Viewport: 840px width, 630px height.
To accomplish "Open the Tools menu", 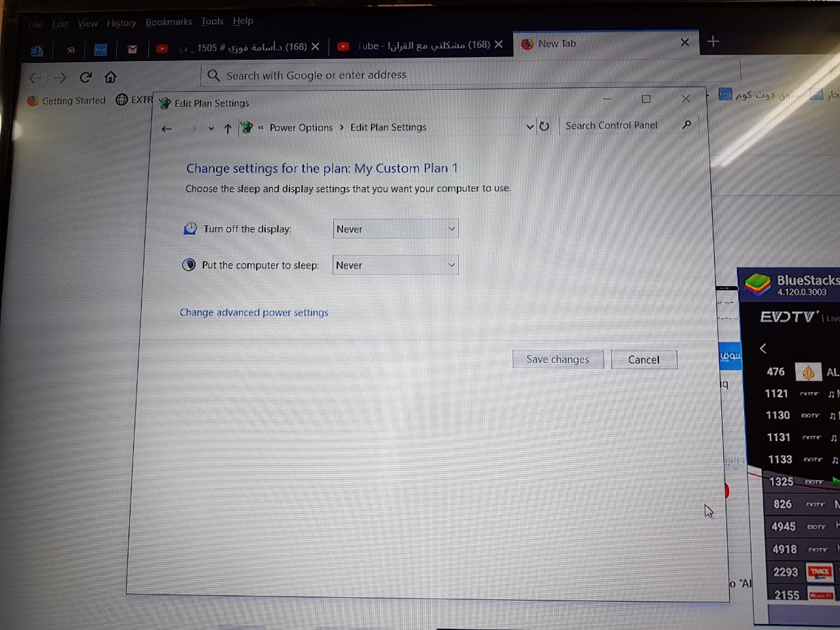I will pyautogui.click(x=212, y=22).
